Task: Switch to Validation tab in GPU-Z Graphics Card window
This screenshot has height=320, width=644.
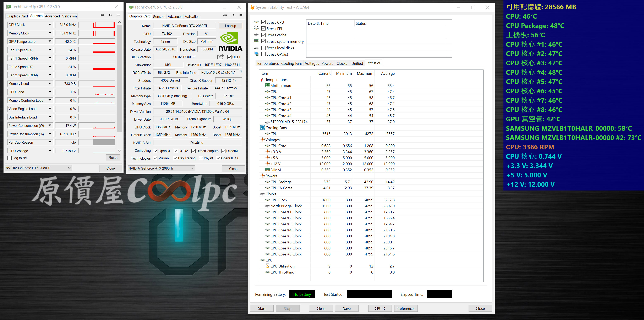Action: [x=192, y=16]
